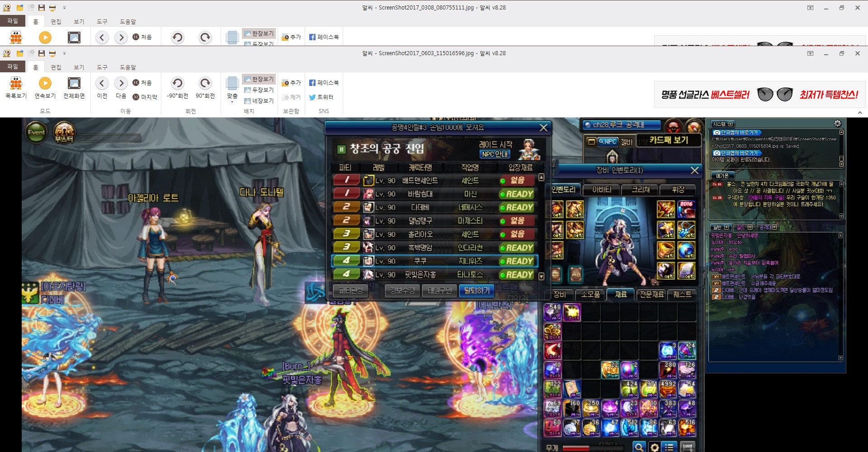The image size is (868, 452).
Task: Go to previous image (이전) in front window
Action: pyautogui.click(x=102, y=87)
